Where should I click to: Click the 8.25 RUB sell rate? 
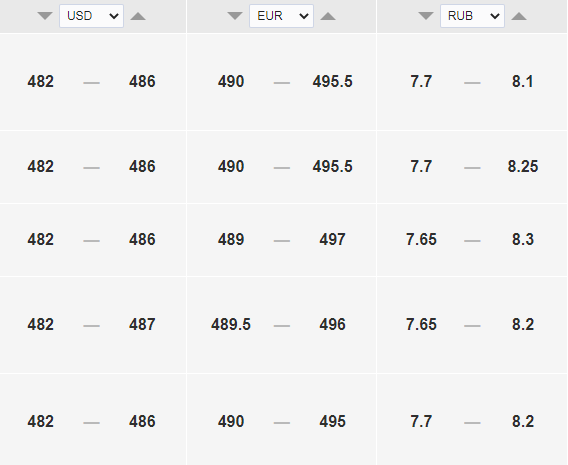pyautogui.click(x=523, y=167)
